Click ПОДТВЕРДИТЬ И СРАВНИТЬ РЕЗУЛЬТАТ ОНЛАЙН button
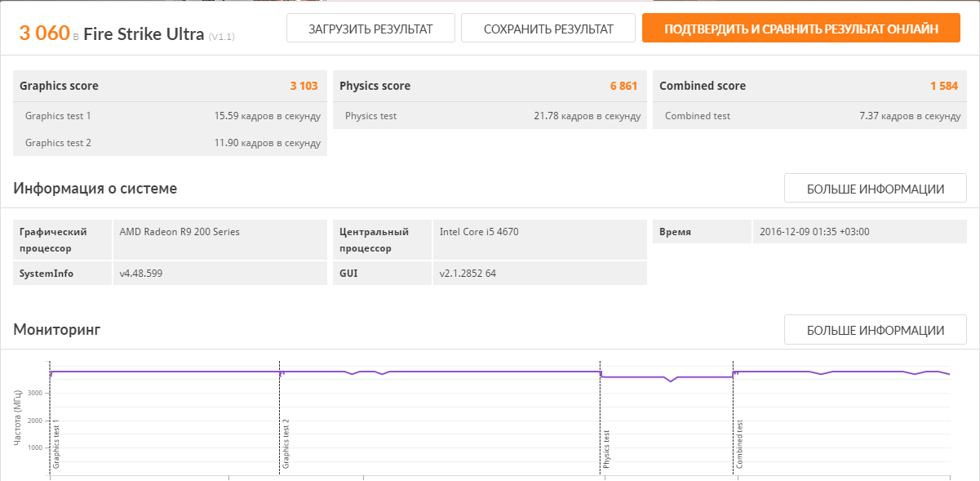Image resolution: width=980 pixels, height=481 pixels. (x=800, y=29)
